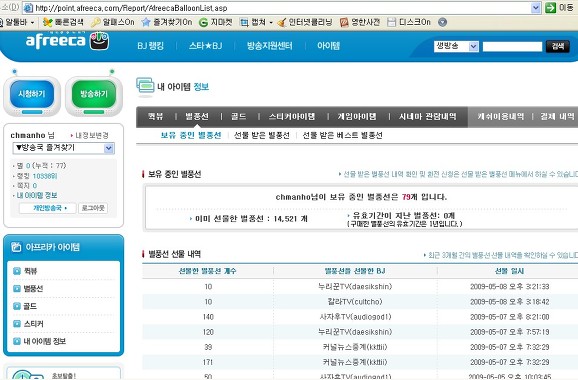Click the 검색 search button
Screen dimensions: 578x380
(558, 46)
